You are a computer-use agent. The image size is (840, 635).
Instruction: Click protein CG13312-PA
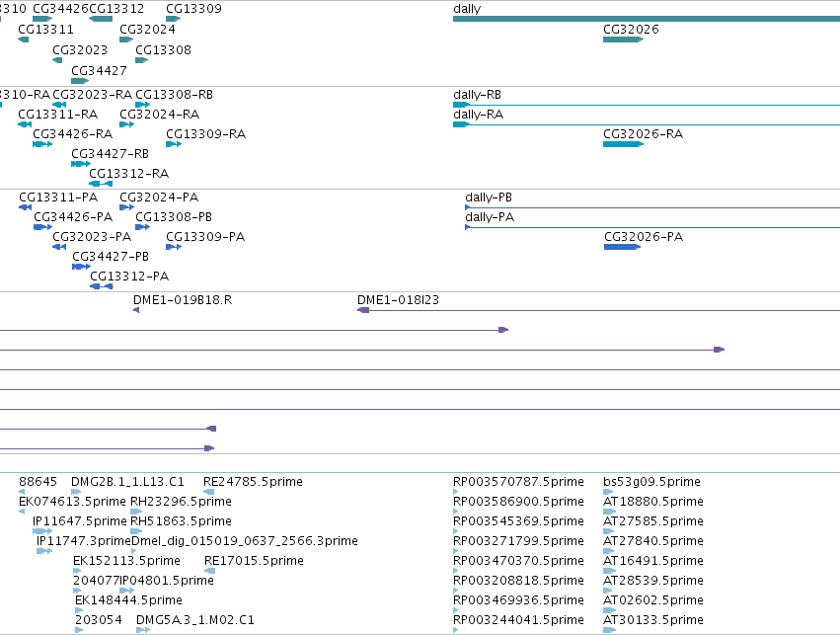click(x=102, y=286)
